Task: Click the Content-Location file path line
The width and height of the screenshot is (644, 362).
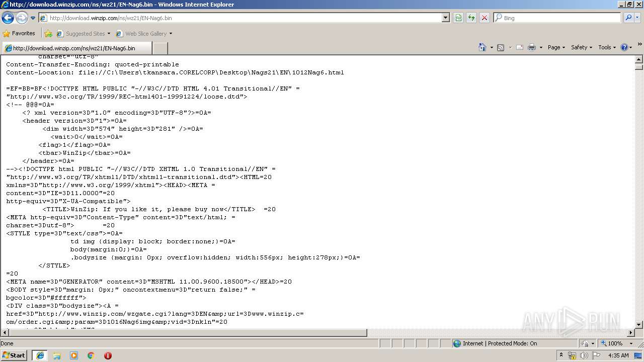Action: [x=175, y=72]
